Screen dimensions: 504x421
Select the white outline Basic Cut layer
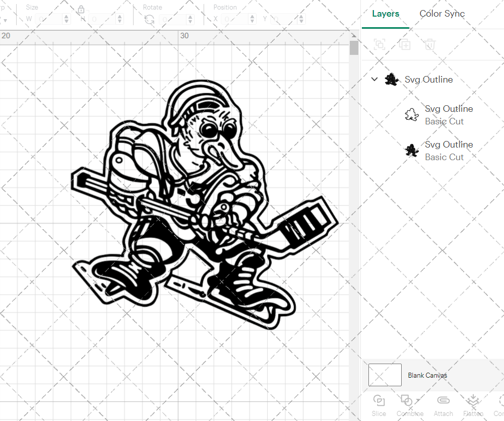coord(449,115)
